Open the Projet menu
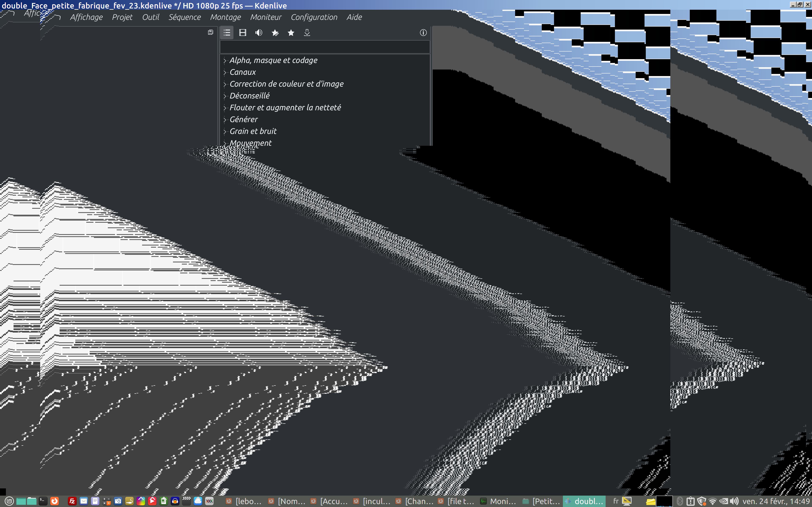The width and height of the screenshot is (812, 507). (122, 17)
